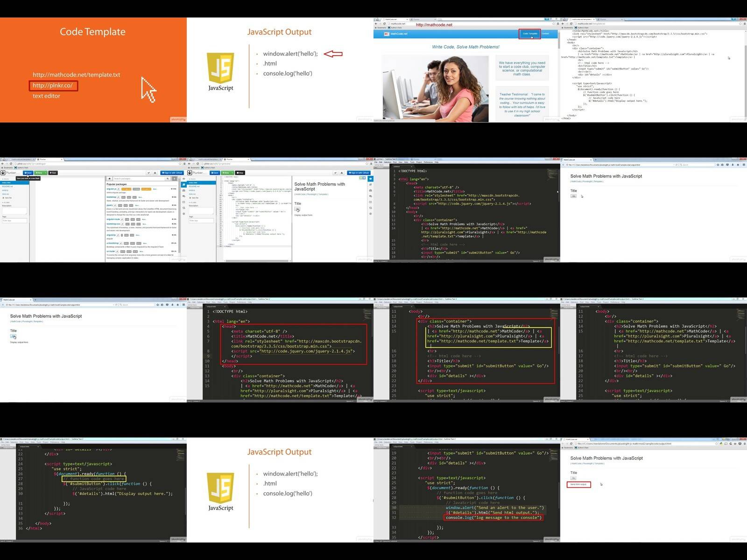This screenshot has width=747, height=560.
Task: Click the Plunker logo icon in catalogue window
Action: click(3, 173)
